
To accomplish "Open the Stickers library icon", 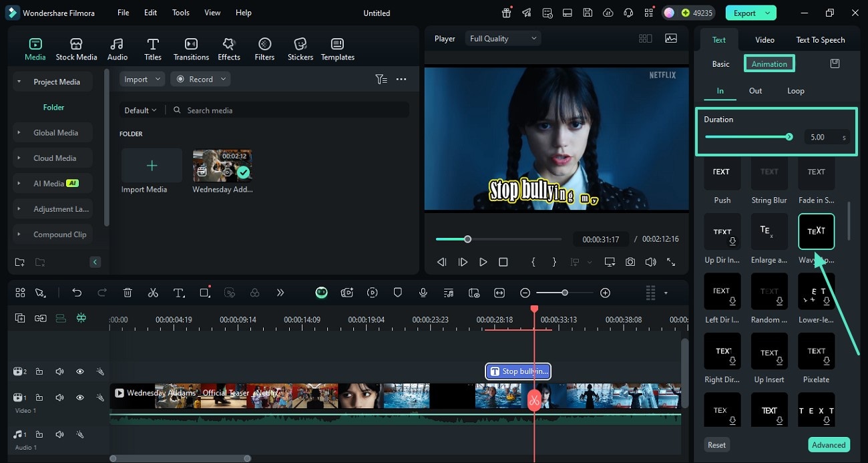I will pyautogui.click(x=300, y=49).
